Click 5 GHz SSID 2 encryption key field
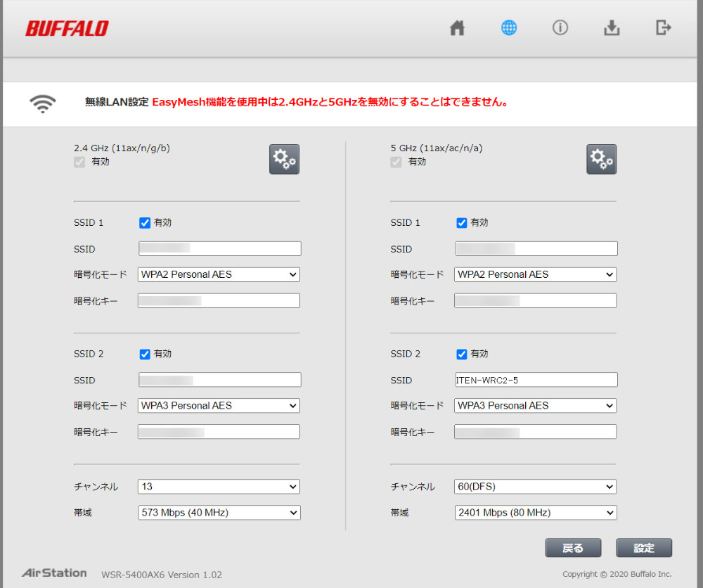Screen dimensions: 703x588 point(535,431)
